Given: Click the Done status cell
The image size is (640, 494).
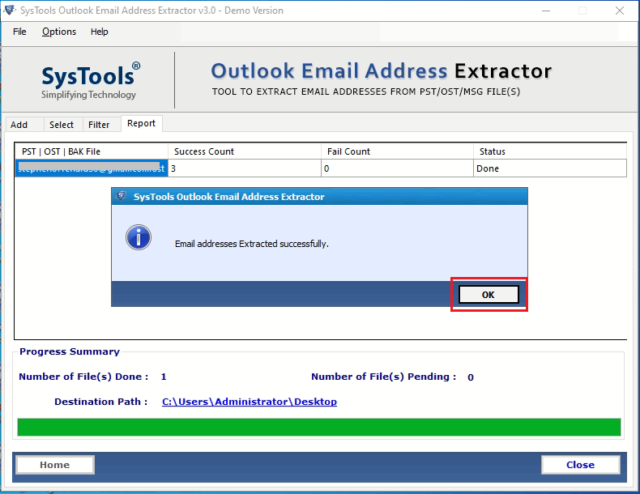Looking at the screenshot, I should (550, 168).
